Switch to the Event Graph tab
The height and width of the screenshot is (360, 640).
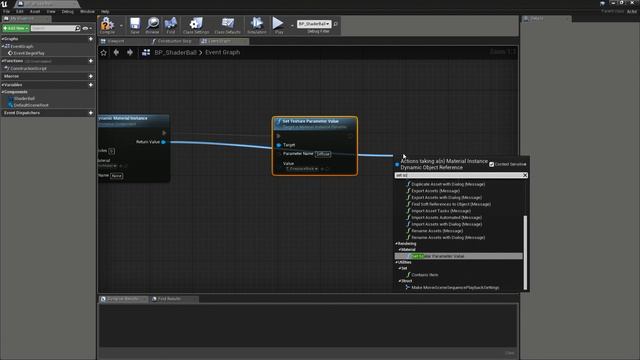tap(224, 41)
